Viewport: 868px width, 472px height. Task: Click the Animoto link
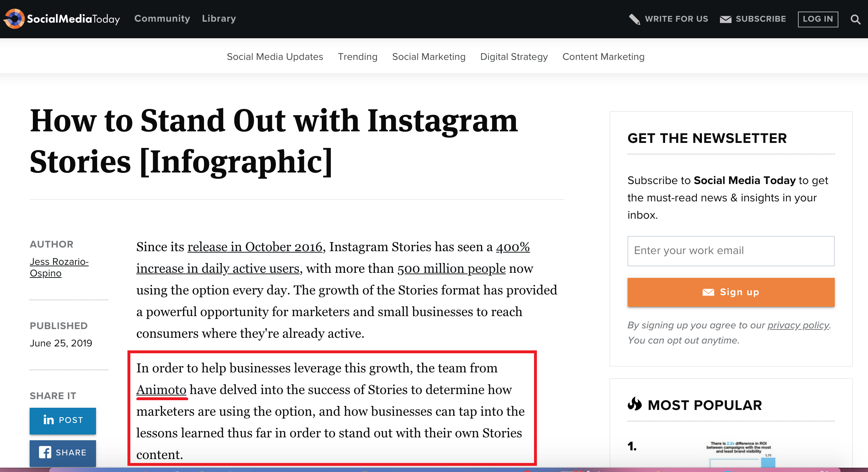coord(161,390)
